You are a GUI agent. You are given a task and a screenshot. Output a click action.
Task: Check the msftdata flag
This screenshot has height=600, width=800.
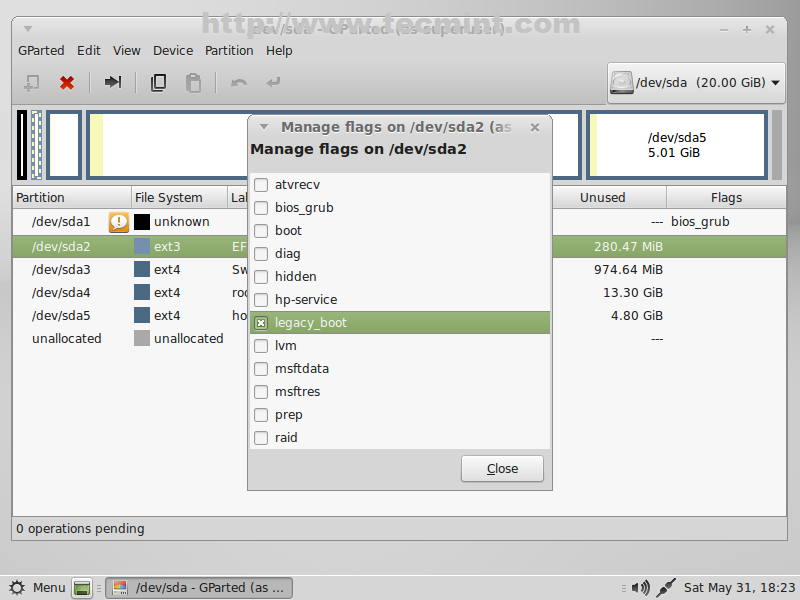pos(261,369)
